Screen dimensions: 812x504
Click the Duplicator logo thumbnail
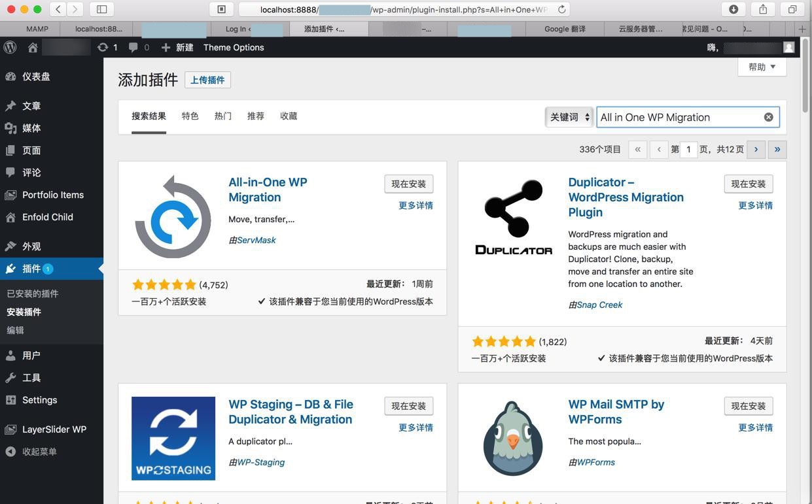pyautogui.click(x=513, y=216)
